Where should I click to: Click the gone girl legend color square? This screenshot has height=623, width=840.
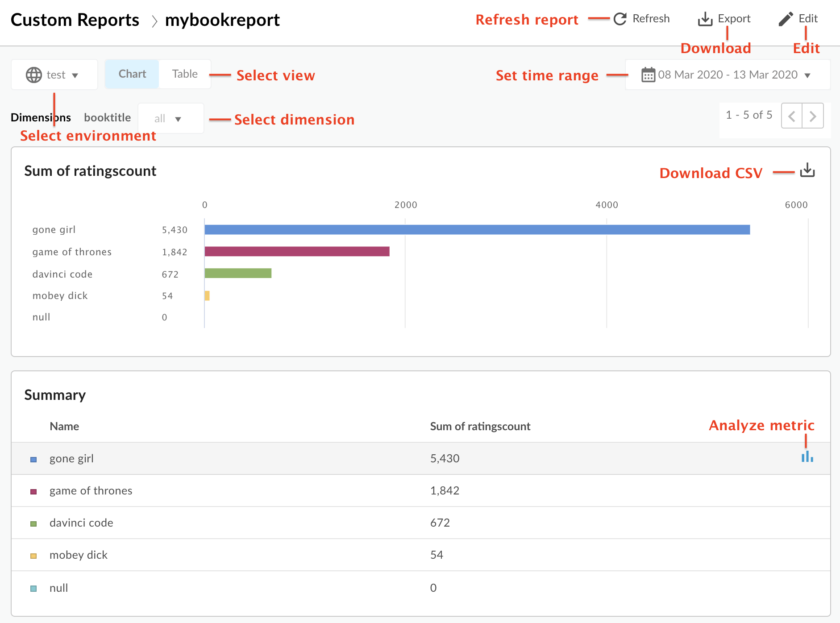click(x=33, y=458)
